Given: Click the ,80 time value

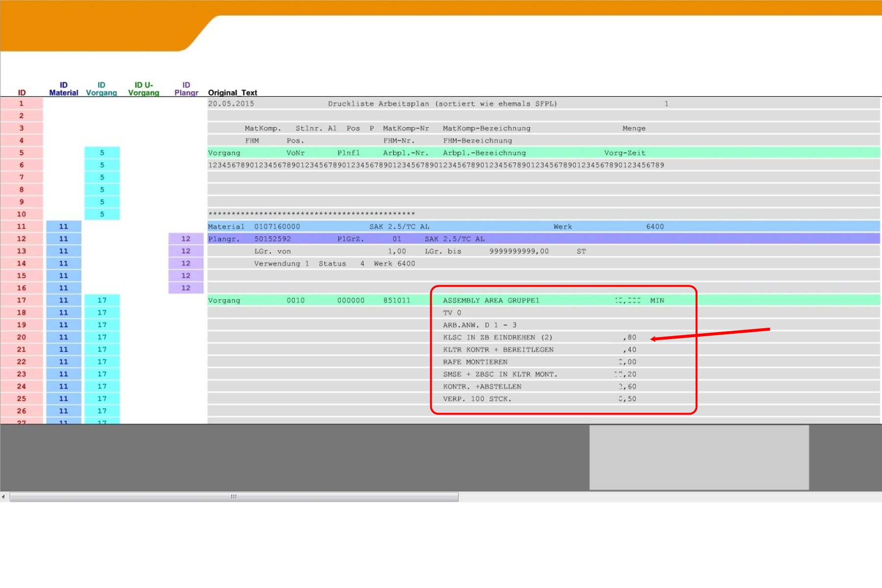Looking at the screenshot, I should [630, 337].
